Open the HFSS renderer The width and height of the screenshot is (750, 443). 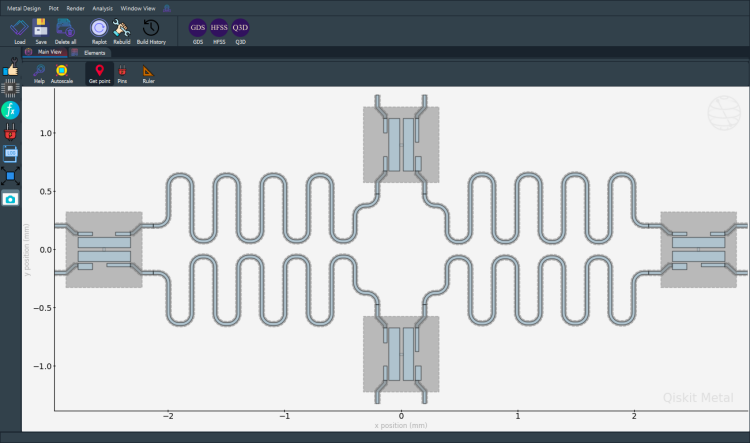pos(219,32)
